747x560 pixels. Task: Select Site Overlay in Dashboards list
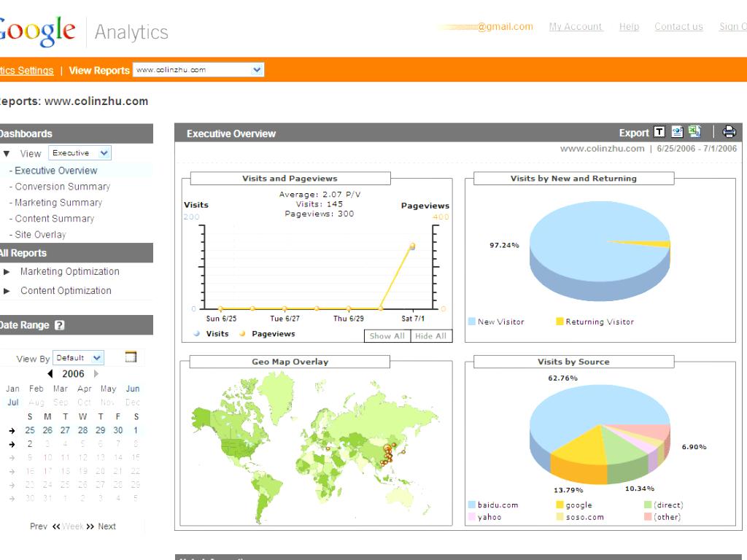click(x=40, y=235)
